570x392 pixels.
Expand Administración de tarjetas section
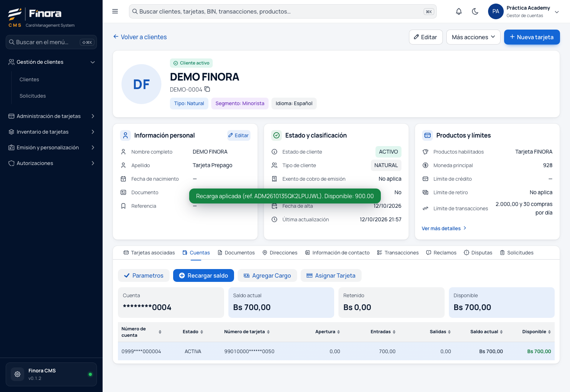coord(51,116)
